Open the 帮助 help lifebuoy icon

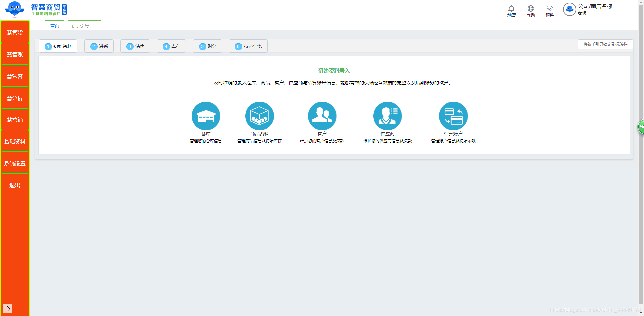(x=531, y=9)
